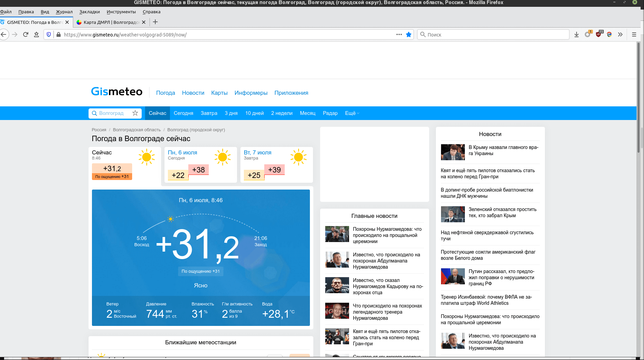Viewport: 644px width, 360px height.
Task: Open the Firefox hamburger menu
Action: pyautogui.click(x=634, y=34)
